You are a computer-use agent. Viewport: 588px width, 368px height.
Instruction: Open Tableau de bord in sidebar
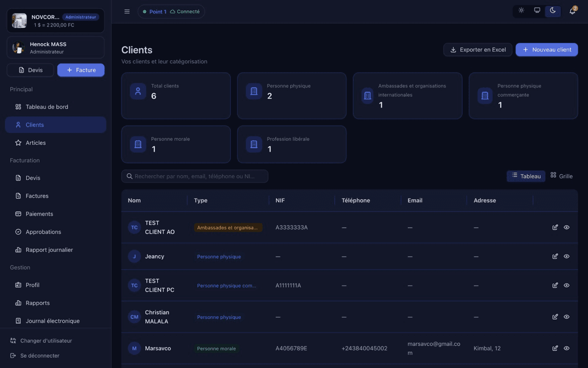click(55, 107)
